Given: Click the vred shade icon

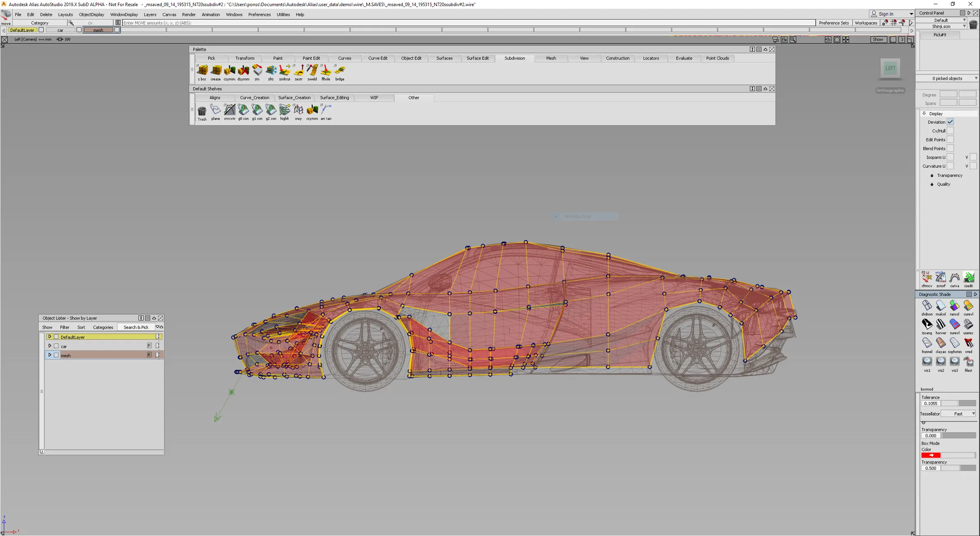Looking at the screenshot, I should coord(969,345).
